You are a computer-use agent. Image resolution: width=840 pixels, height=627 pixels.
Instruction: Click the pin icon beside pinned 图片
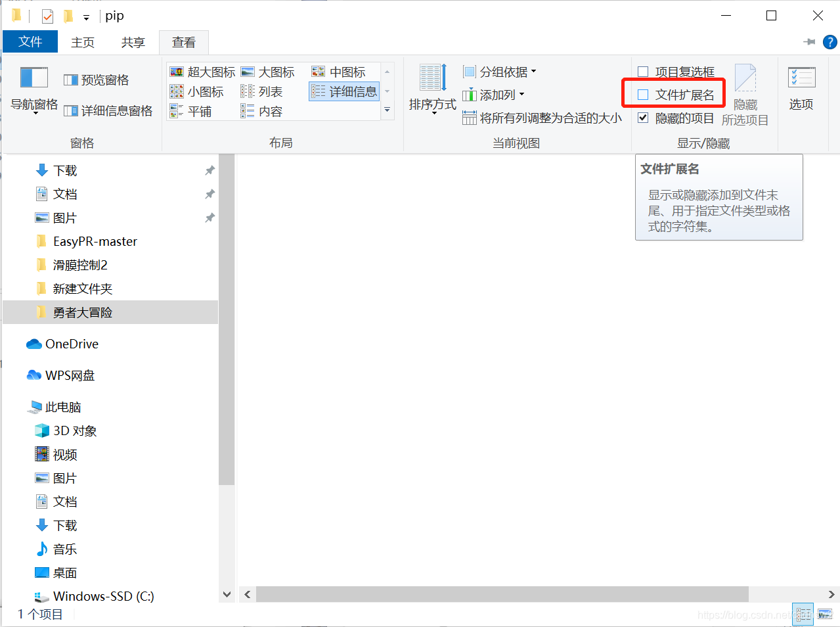(210, 218)
